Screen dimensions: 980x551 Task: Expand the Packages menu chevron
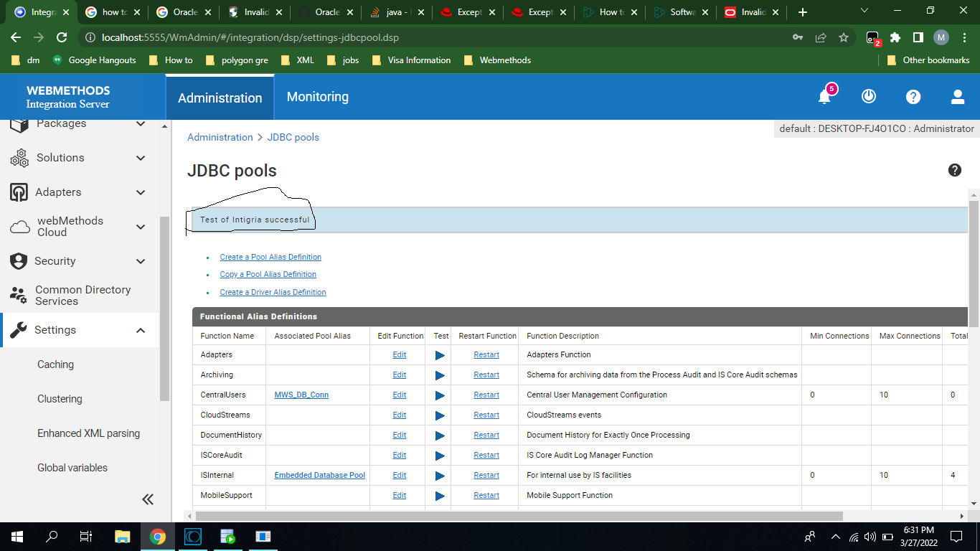141,123
